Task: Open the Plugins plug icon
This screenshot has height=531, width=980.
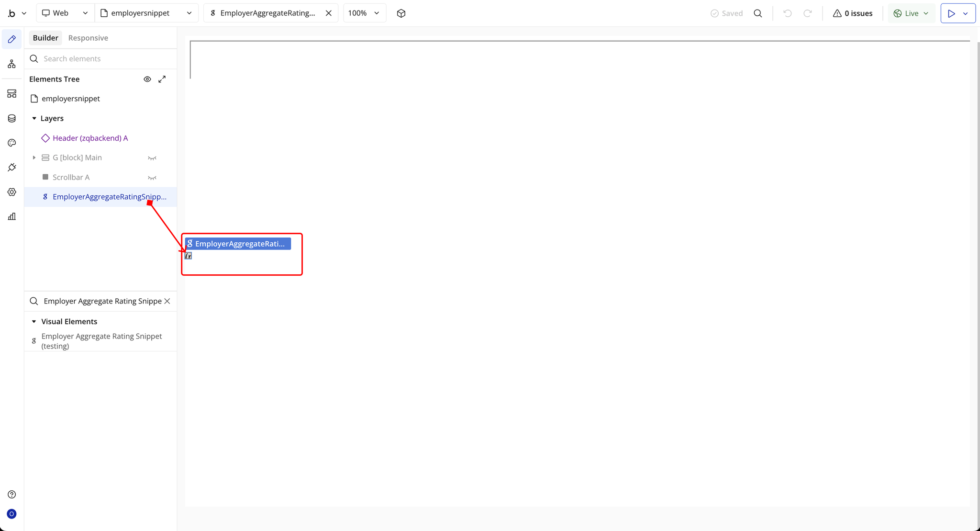Action: click(11, 167)
